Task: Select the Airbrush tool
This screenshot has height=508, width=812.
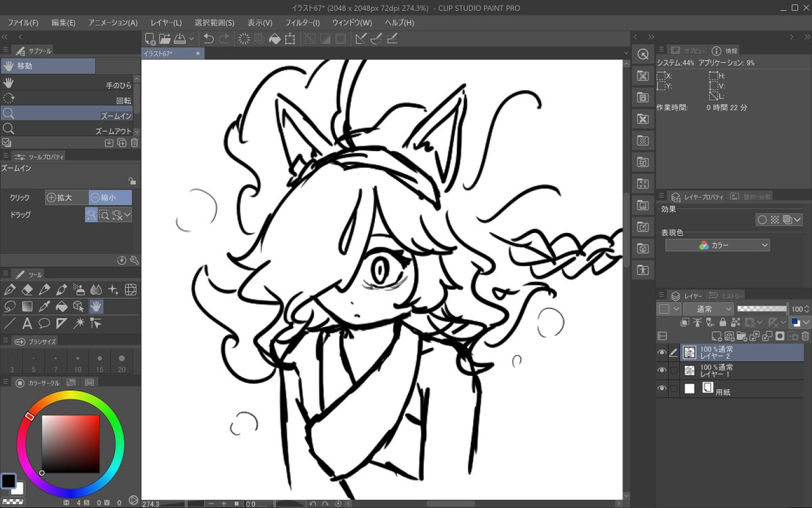Action: [78, 290]
